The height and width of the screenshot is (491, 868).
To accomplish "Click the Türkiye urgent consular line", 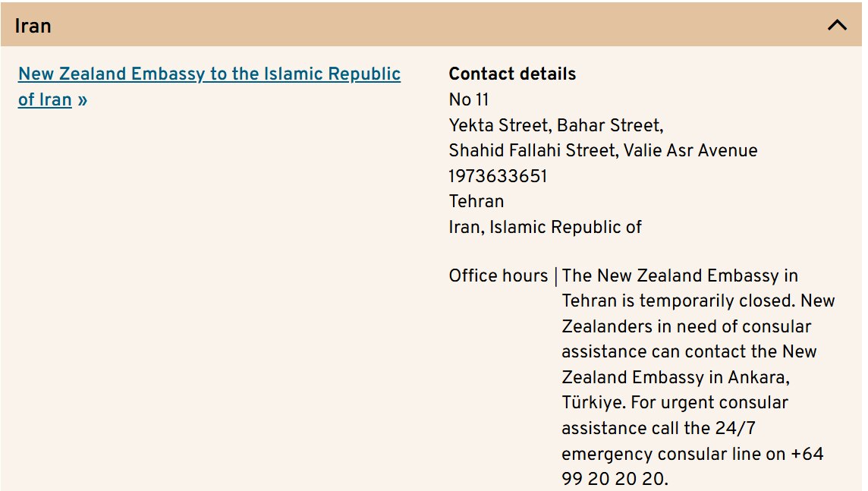I will click(x=675, y=403).
